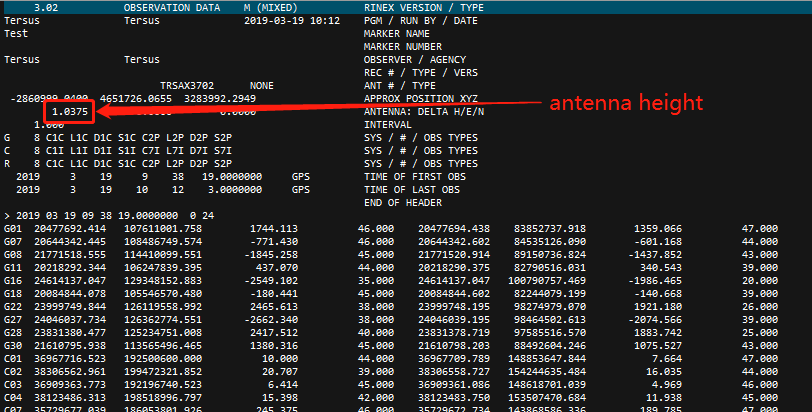This screenshot has width=812, height=412.
Task: Click the M (MIXED) system type
Action: [x=271, y=8]
